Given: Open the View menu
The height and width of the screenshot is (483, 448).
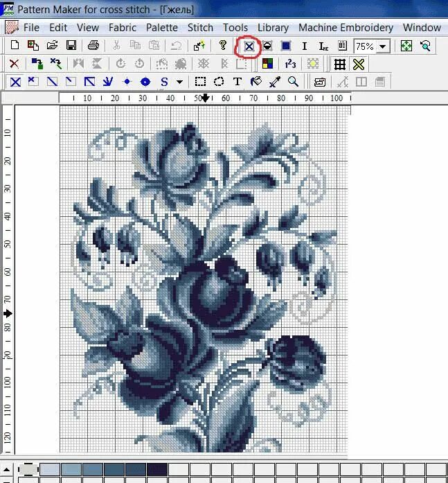Looking at the screenshot, I should pyautogui.click(x=88, y=28).
